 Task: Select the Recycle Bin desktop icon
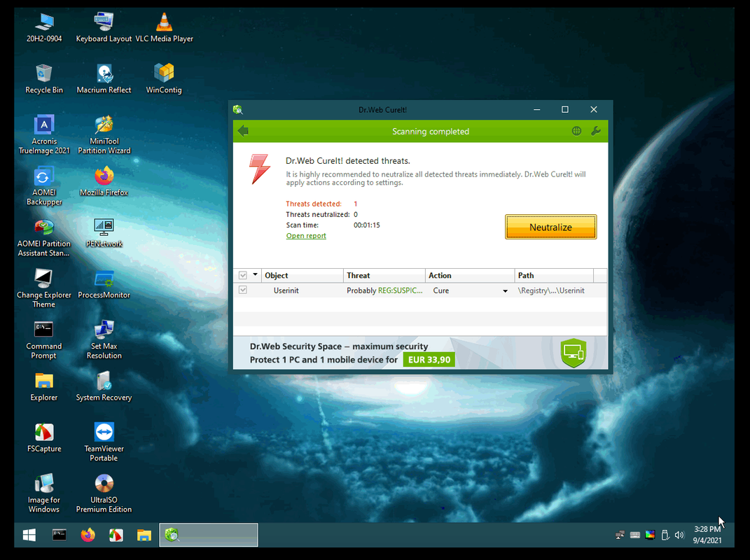[x=44, y=79]
